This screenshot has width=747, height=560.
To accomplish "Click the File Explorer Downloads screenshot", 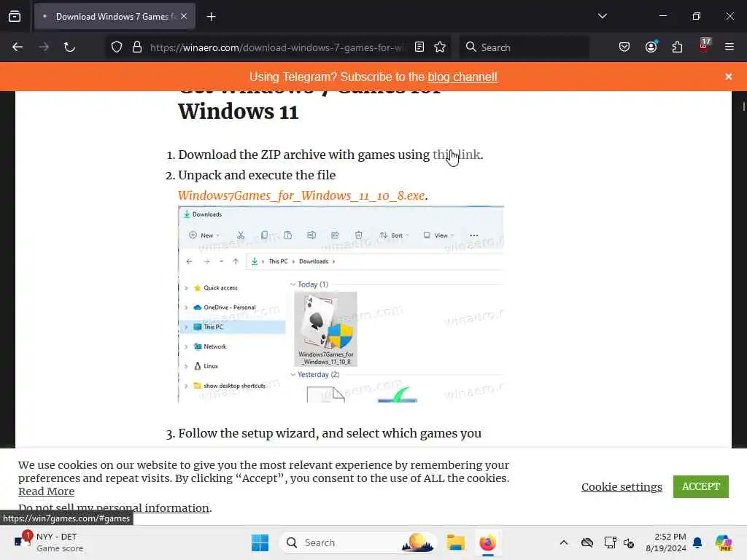I will point(341,304).
